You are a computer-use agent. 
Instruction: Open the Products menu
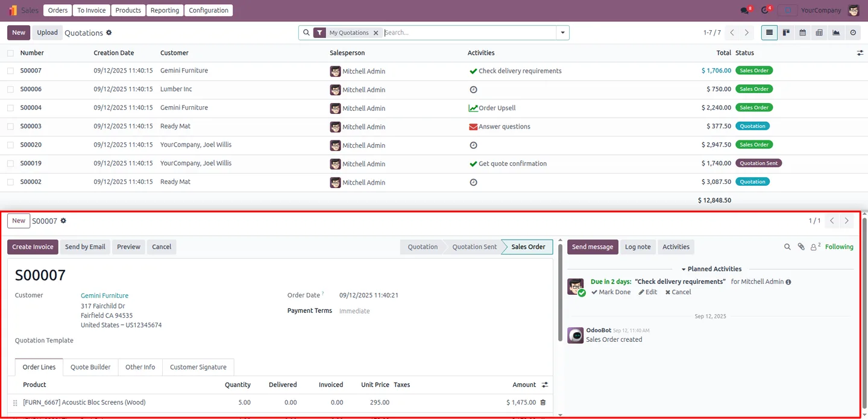[128, 10]
